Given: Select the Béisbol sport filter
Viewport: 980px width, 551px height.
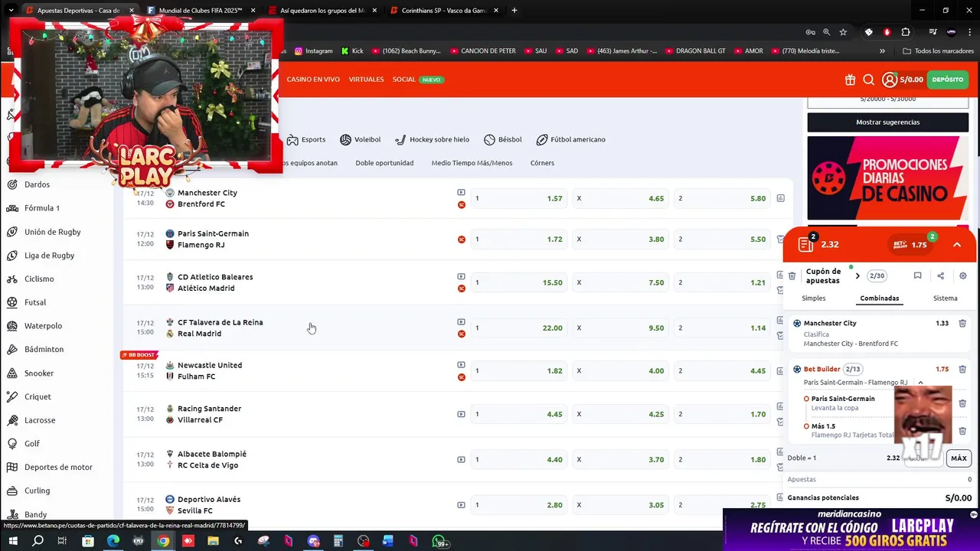Looking at the screenshot, I should click(502, 140).
